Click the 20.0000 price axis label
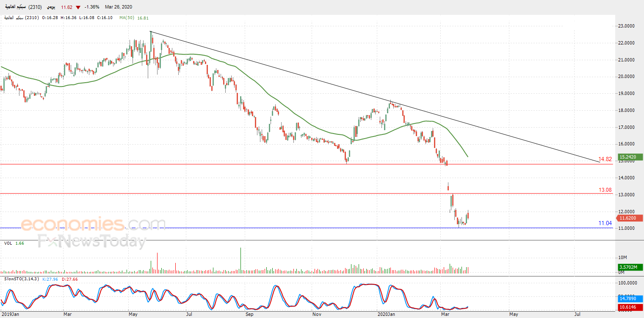644x318 pixels. tap(627, 77)
